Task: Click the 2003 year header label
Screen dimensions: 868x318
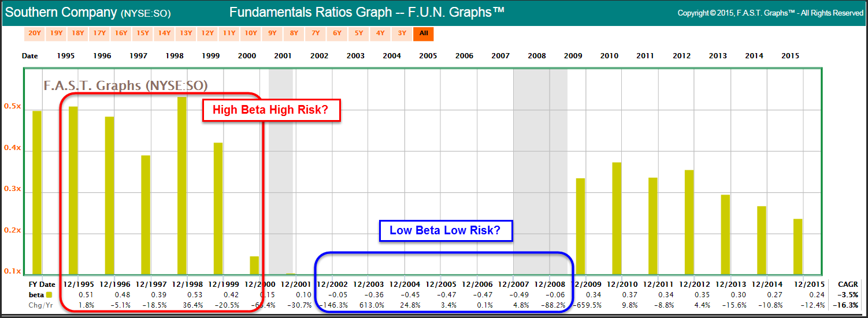Action: (355, 56)
